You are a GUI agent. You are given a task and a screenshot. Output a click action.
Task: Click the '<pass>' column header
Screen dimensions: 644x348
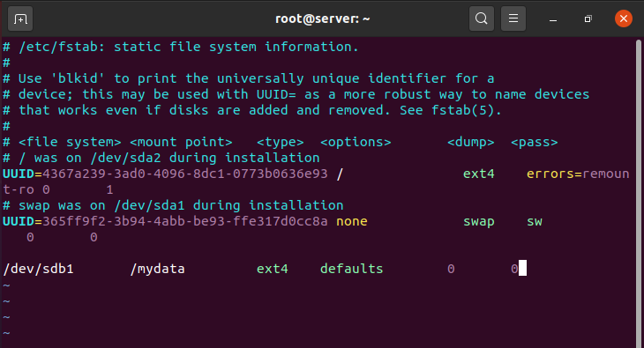pos(535,142)
